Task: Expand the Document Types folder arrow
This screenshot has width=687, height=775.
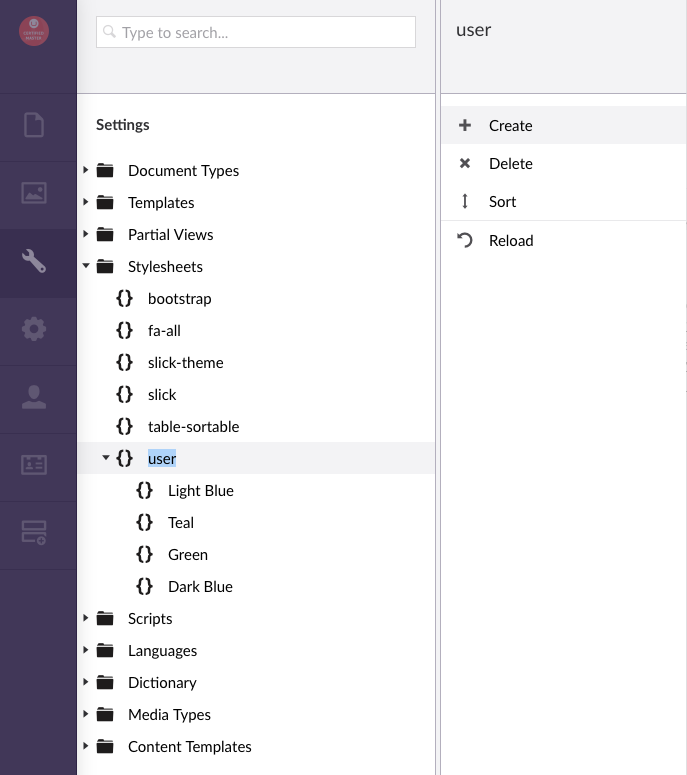Action: point(86,170)
